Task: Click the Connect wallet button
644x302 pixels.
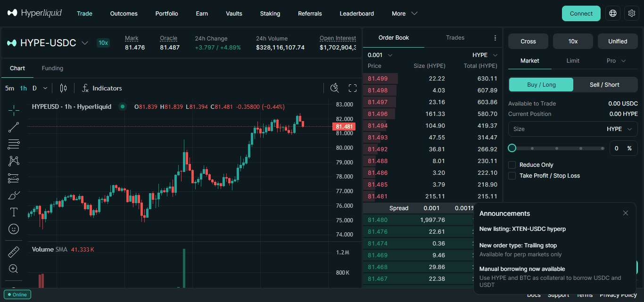Action: pos(581,14)
